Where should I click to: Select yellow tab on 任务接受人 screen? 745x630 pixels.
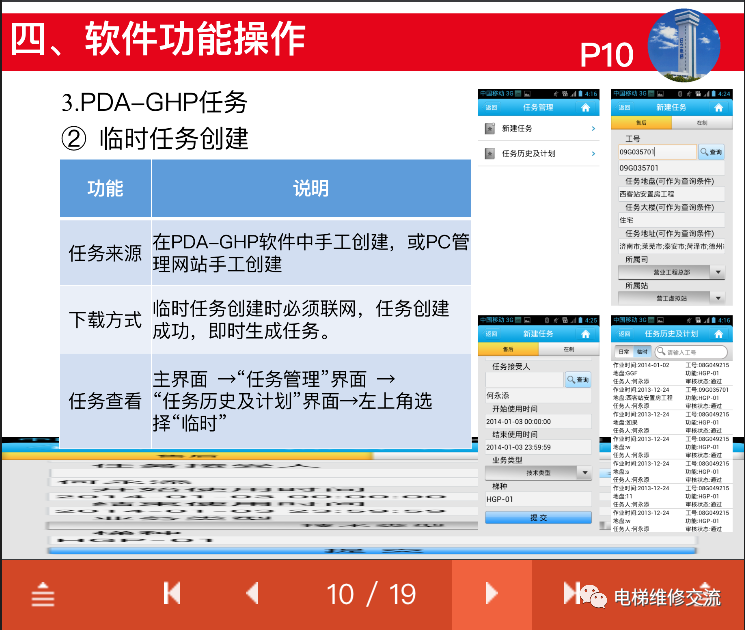[508, 349]
